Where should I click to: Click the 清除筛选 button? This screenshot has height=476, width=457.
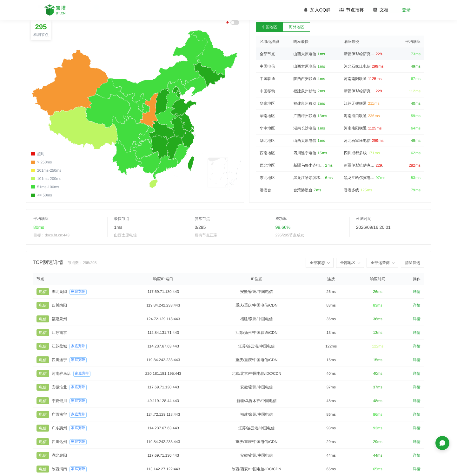click(413, 263)
